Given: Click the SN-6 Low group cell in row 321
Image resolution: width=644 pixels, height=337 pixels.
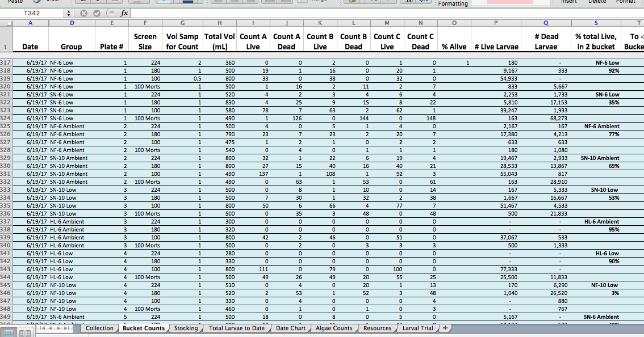Looking at the screenshot, I should point(72,94).
